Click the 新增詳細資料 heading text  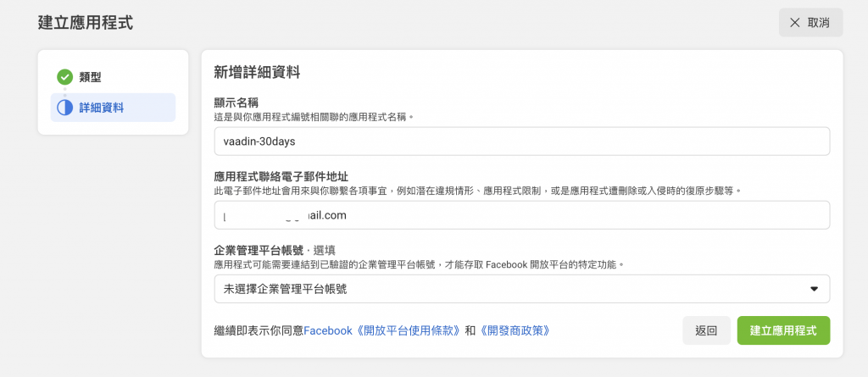(x=257, y=72)
